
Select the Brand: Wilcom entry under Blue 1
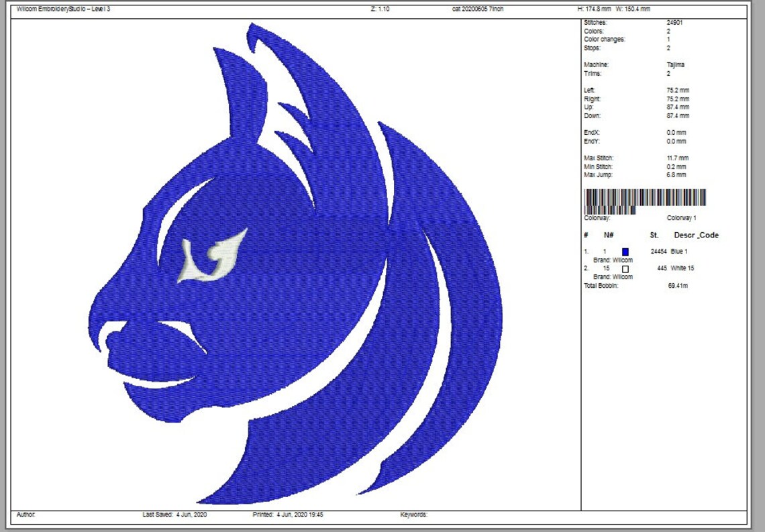[612, 259]
